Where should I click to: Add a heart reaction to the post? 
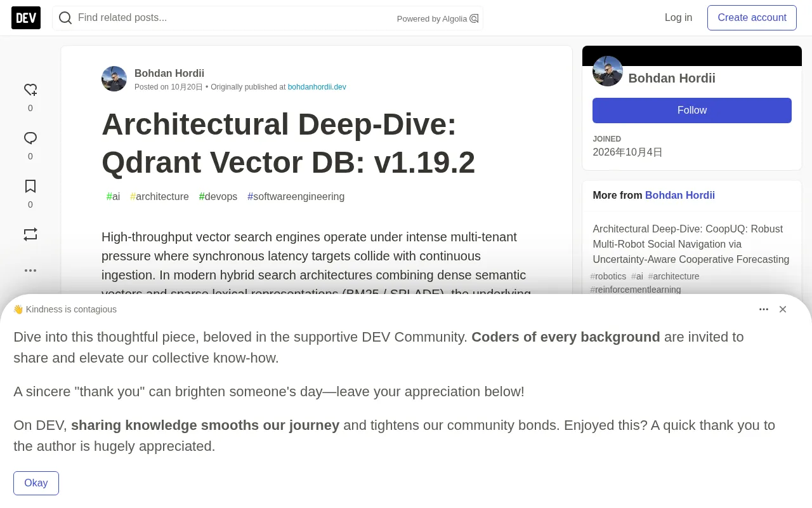(x=30, y=90)
